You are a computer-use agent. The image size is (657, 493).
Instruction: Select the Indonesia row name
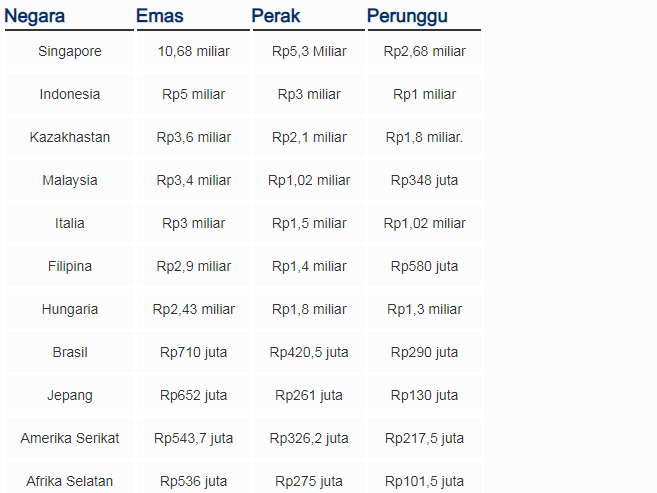point(70,94)
